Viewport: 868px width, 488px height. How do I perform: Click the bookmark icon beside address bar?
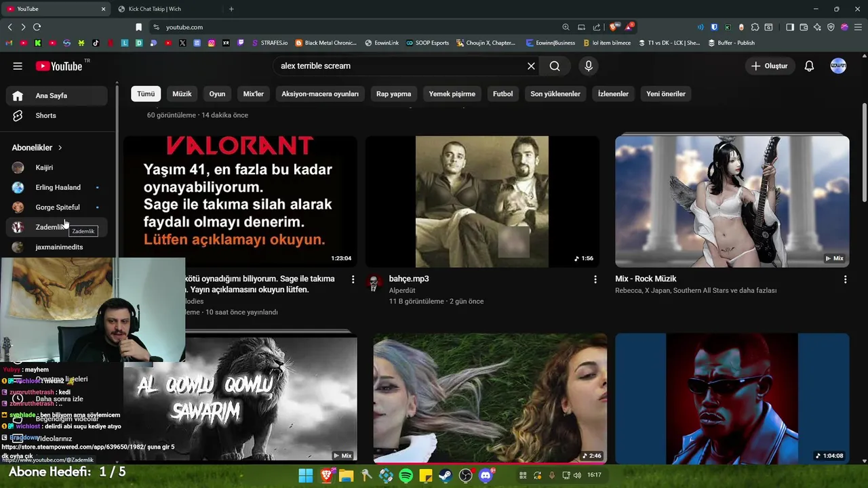tap(138, 27)
